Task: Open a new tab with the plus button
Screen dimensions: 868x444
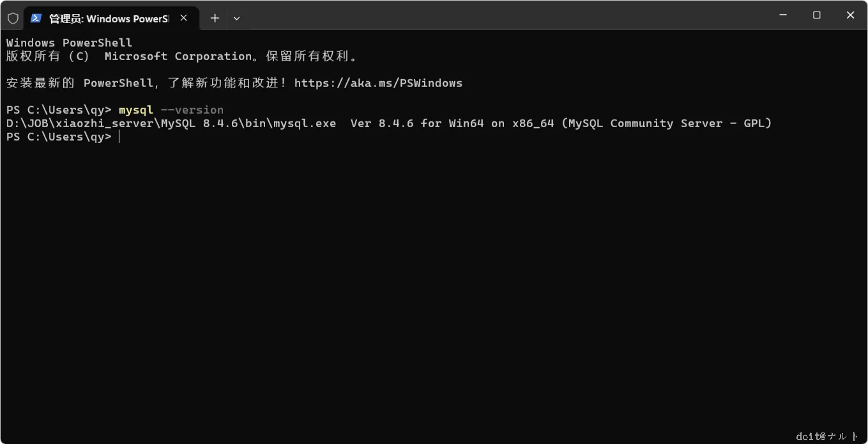Action: 215,18
